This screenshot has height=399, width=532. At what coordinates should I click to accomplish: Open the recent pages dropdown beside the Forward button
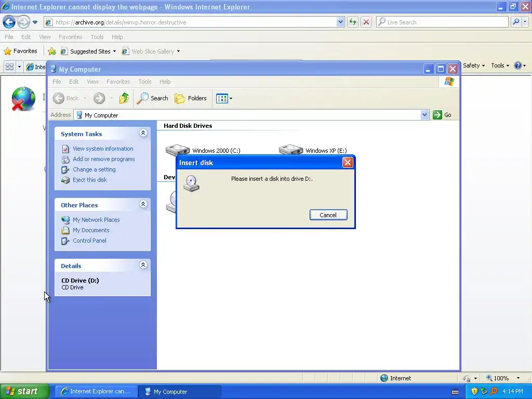coord(35,22)
